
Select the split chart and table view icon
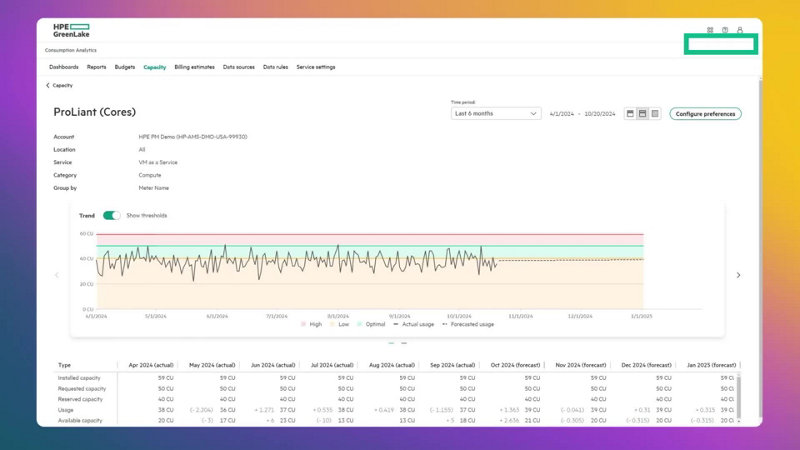coord(642,114)
